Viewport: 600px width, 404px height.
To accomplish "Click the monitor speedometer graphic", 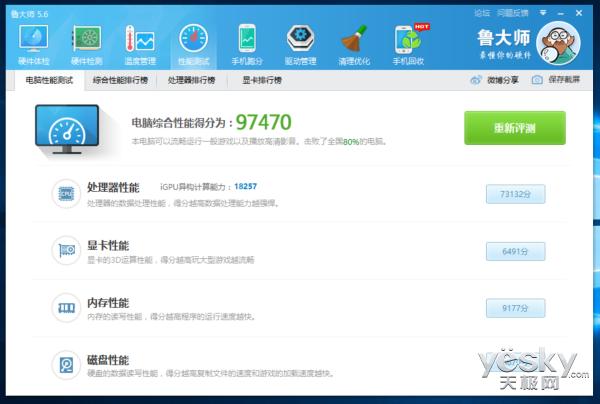I will (x=67, y=129).
